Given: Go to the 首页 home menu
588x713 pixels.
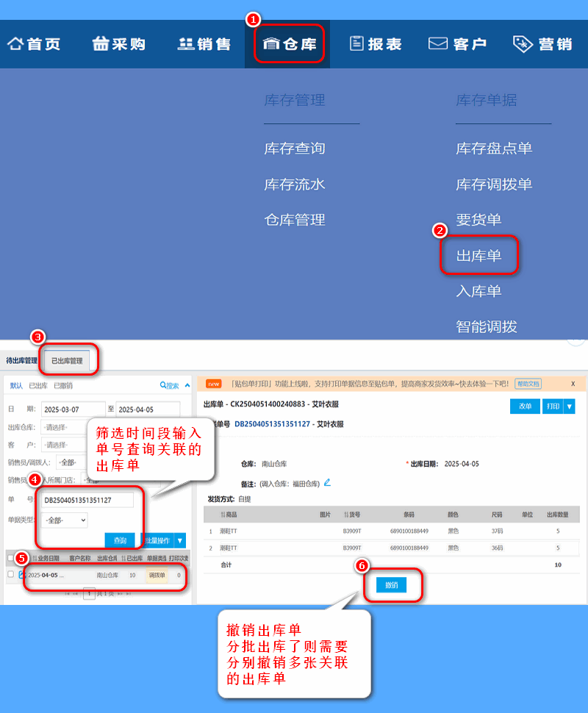Looking at the screenshot, I should click(x=34, y=44).
